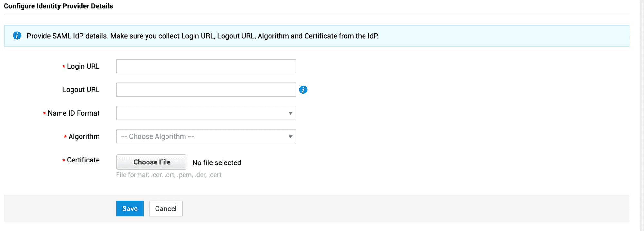644x231 pixels.
Task: Click the arrow on the Algorithm combo box
Action: pyautogui.click(x=290, y=137)
